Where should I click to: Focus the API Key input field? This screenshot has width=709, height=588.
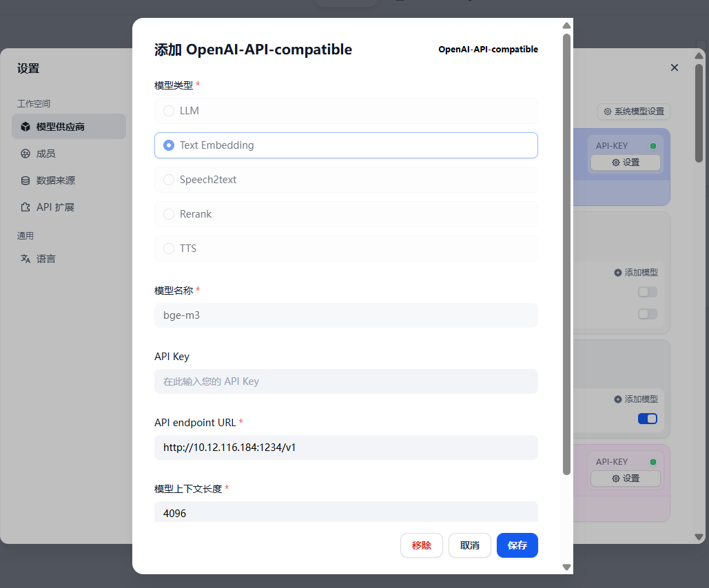click(346, 381)
